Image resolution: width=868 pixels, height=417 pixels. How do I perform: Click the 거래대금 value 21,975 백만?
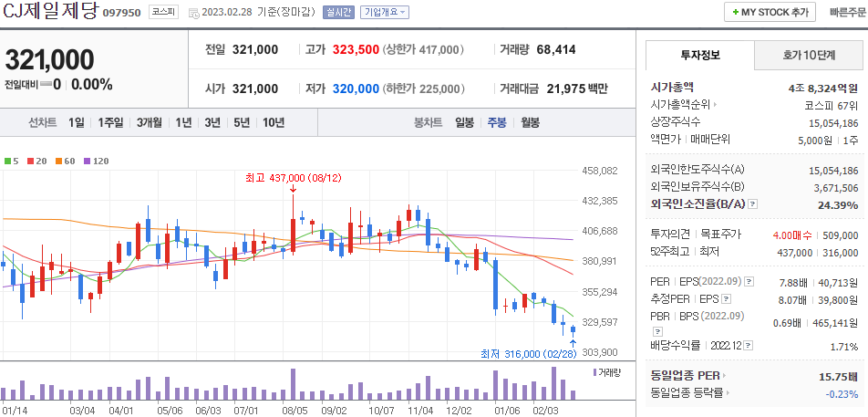click(x=577, y=89)
